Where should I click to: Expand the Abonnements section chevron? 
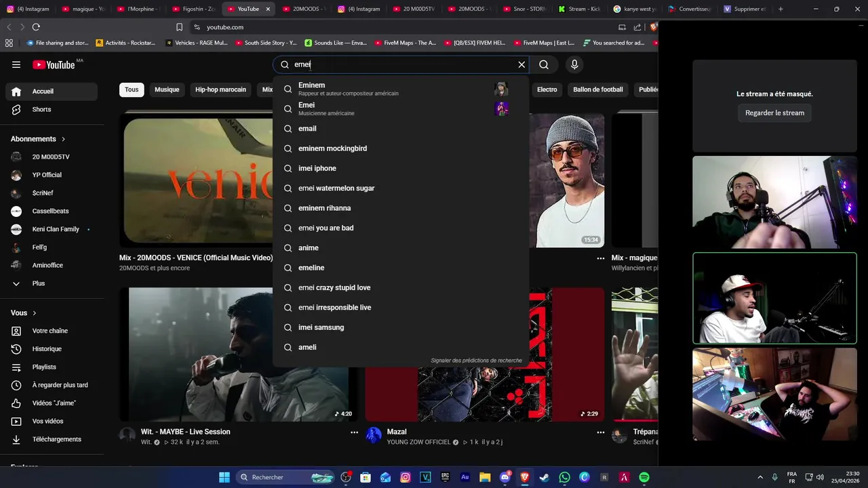click(64, 139)
